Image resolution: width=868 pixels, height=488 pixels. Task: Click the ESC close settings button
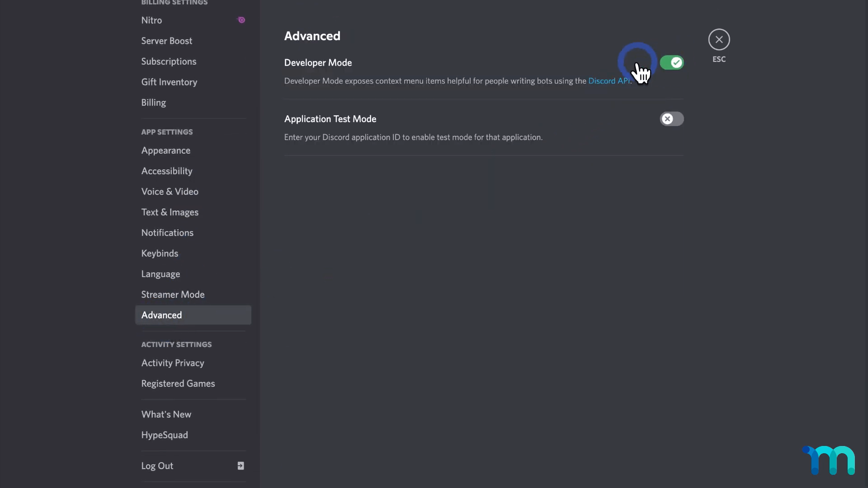tap(719, 40)
